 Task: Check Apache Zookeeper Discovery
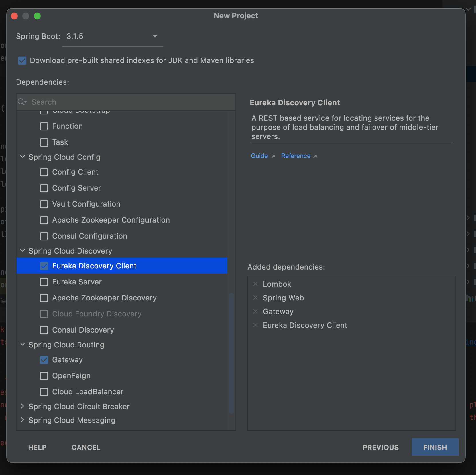point(44,298)
